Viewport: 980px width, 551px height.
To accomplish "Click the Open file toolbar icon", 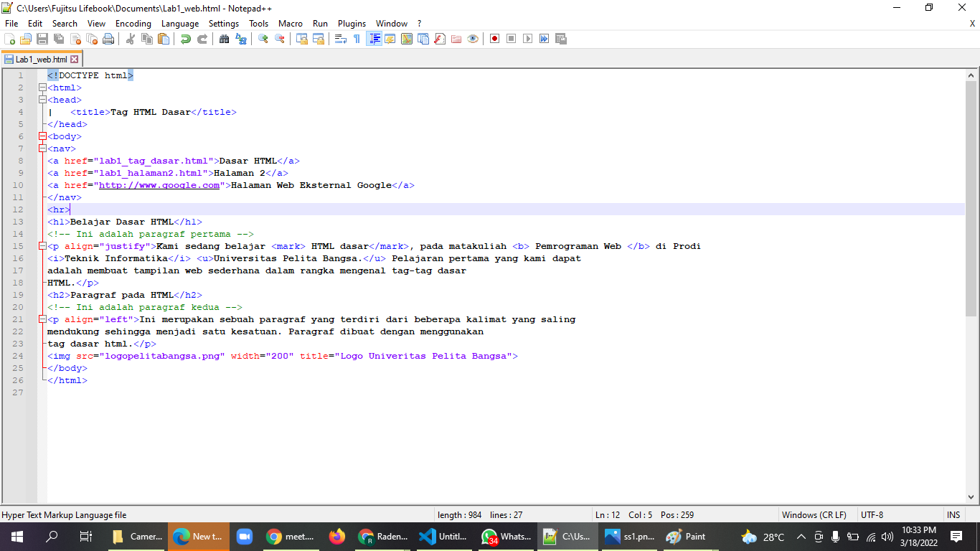I will (26, 39).
